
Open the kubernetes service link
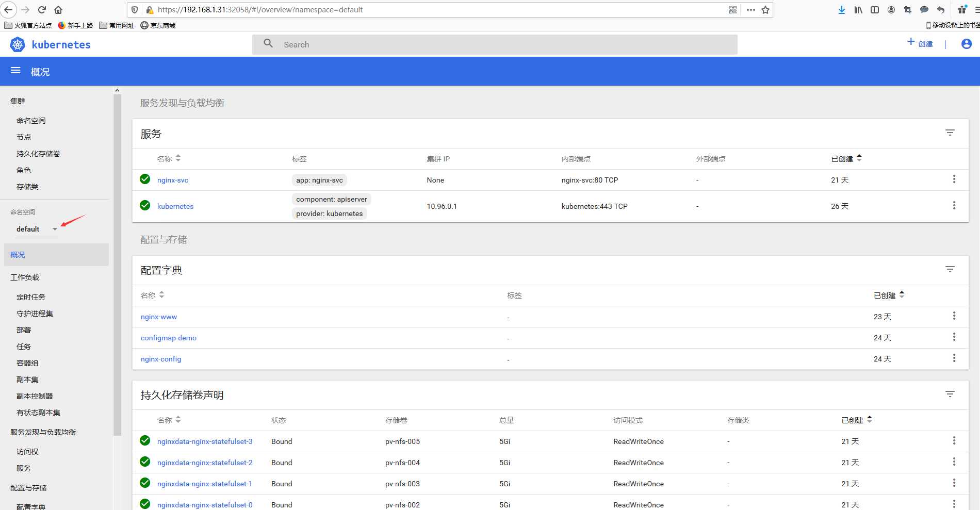[x=175, y=206]
